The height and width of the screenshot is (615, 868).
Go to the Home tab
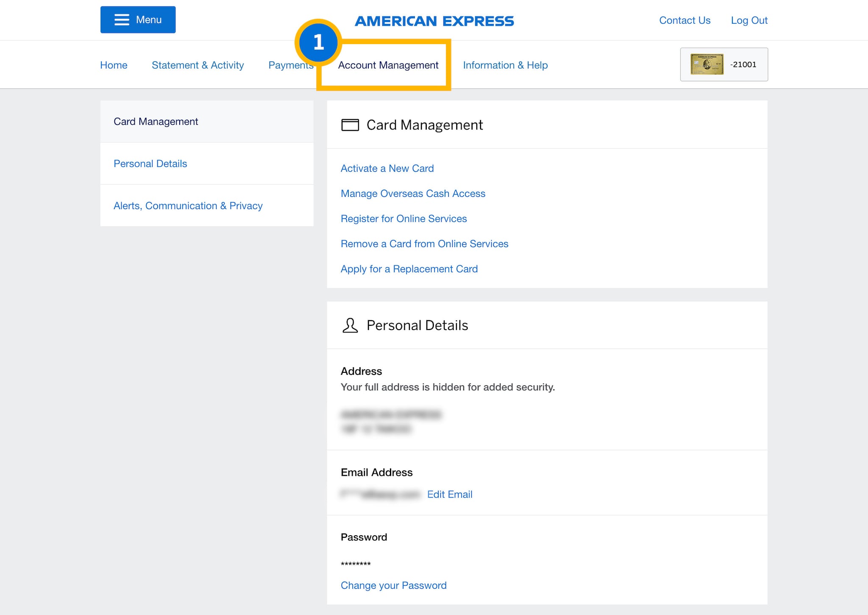(114, 65)
